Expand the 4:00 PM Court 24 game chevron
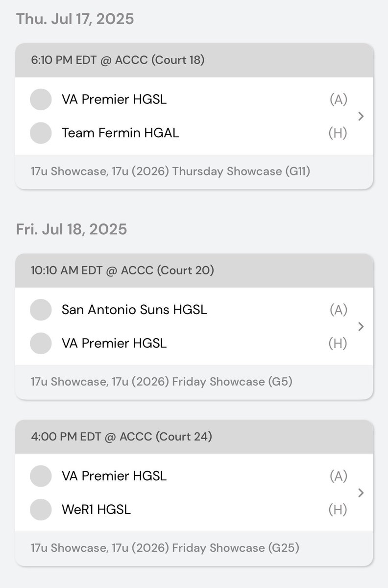Image resolution: width=388 pixels, height=588 pixels. (361, 492)
